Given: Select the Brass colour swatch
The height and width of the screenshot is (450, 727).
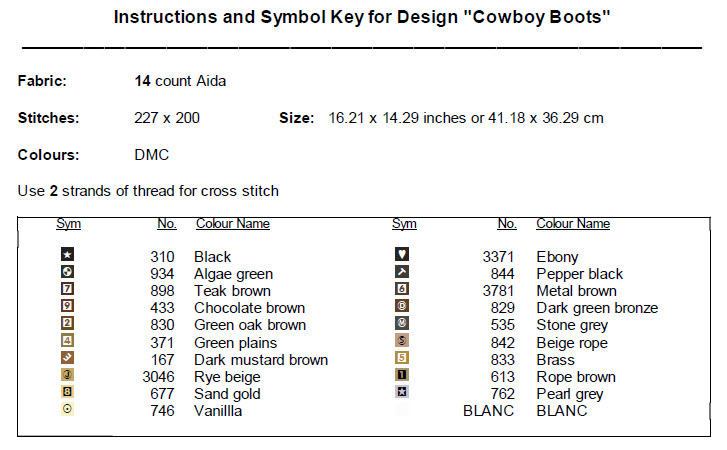Looking at the screenshot, I should tap(403, 359).
